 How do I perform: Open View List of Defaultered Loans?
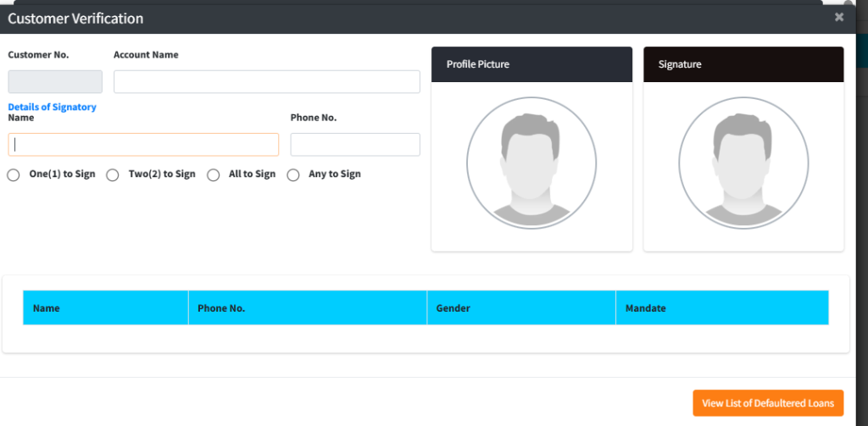click(x=768, y=403)
